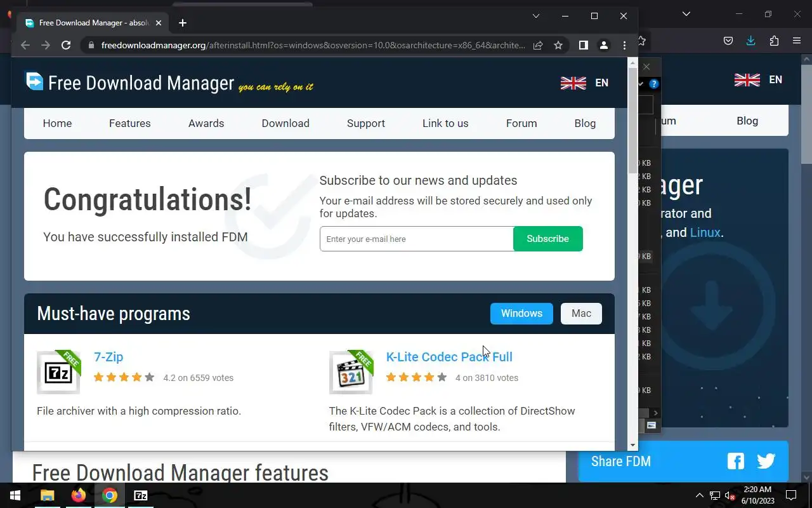Viewport: 812px width, 508px height.
Task: Click the 7-Zip star rating
Action: 124,377
